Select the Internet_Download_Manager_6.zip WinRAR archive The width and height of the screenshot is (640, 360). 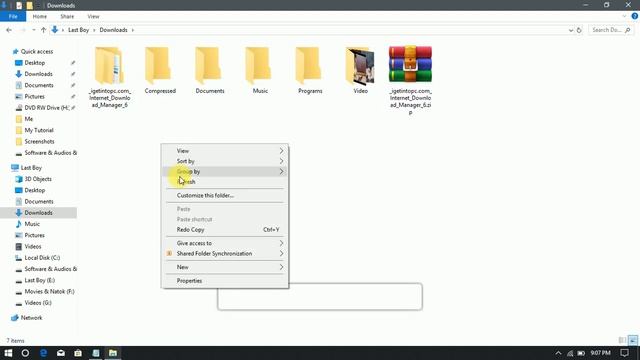pyautogui.click(x=410, y=80)
